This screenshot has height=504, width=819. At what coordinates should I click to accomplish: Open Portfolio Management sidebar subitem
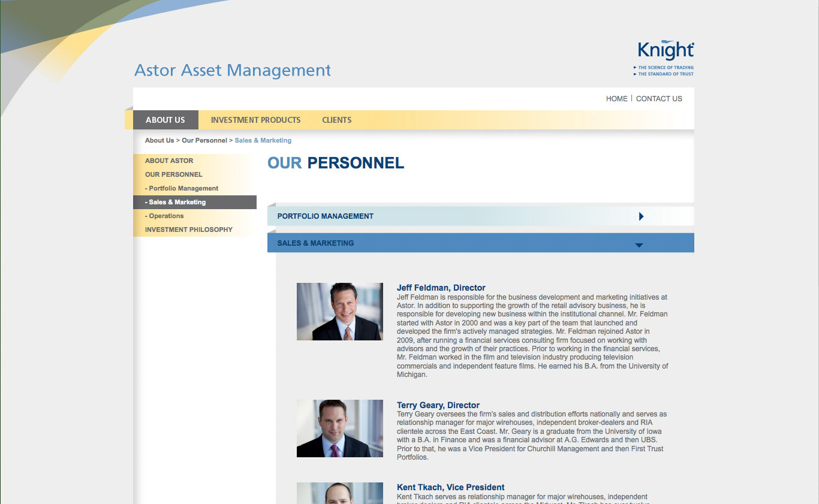(182, 188)
